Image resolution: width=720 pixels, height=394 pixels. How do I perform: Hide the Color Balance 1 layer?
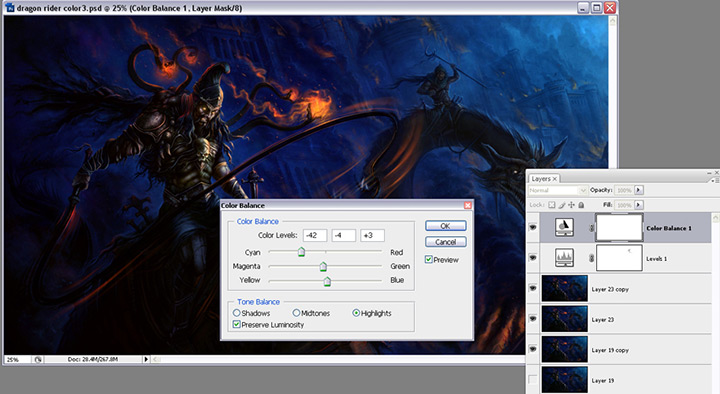click(533, 227)
